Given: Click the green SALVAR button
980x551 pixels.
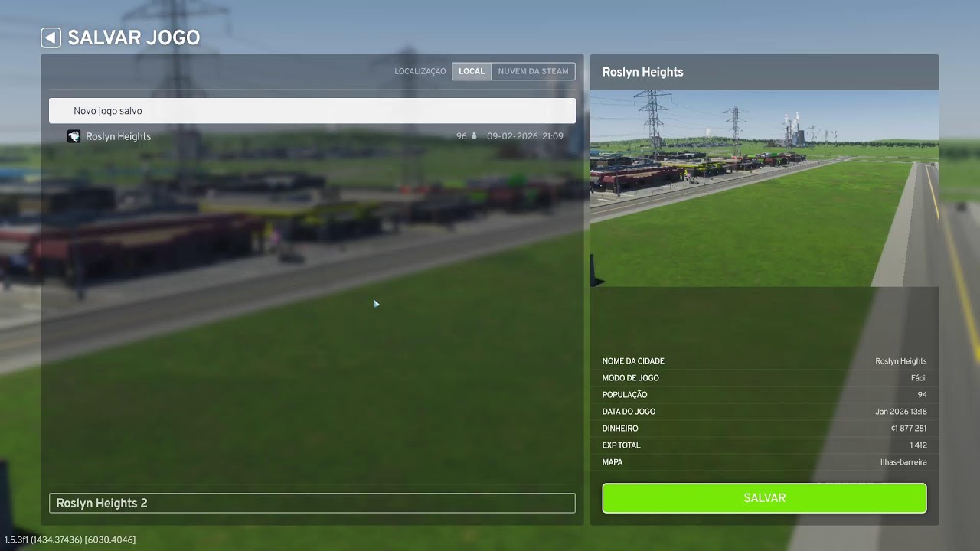Looking at the screenshot, I should [764, 498].
